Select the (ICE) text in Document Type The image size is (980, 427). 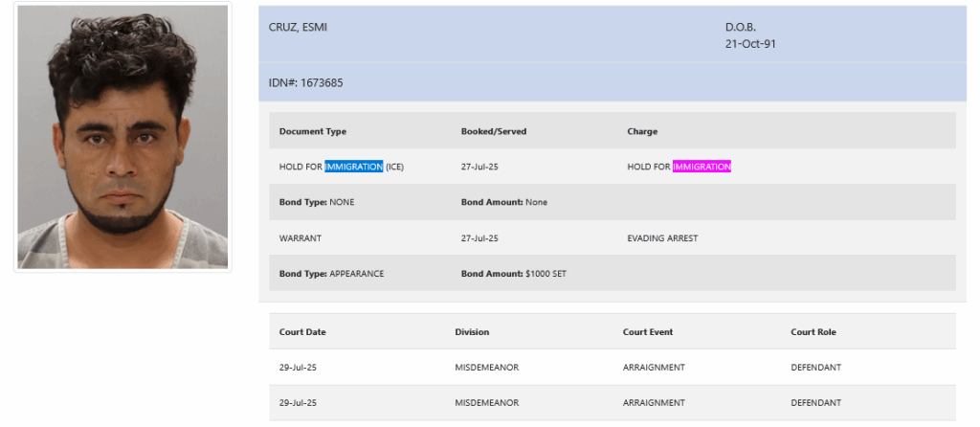click(x=394, y=167)
